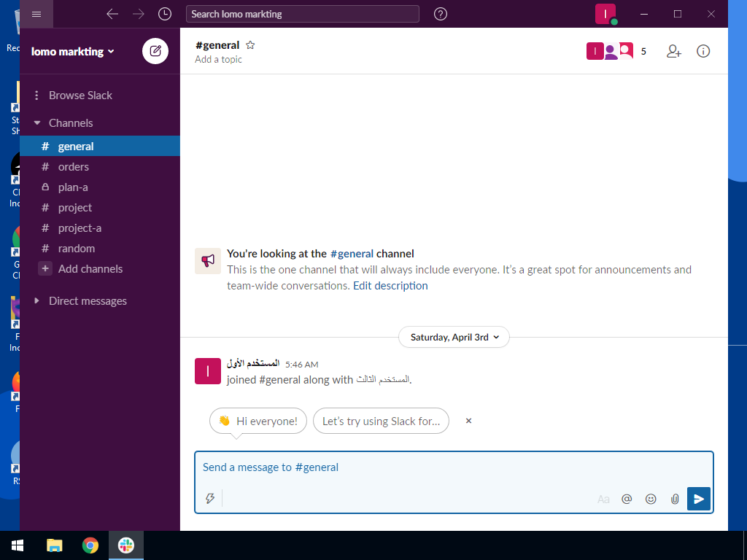This screenshot has height=560, width=747.
Task: Collapse the Channels section triangle
Action: click(x=37, y=122)
